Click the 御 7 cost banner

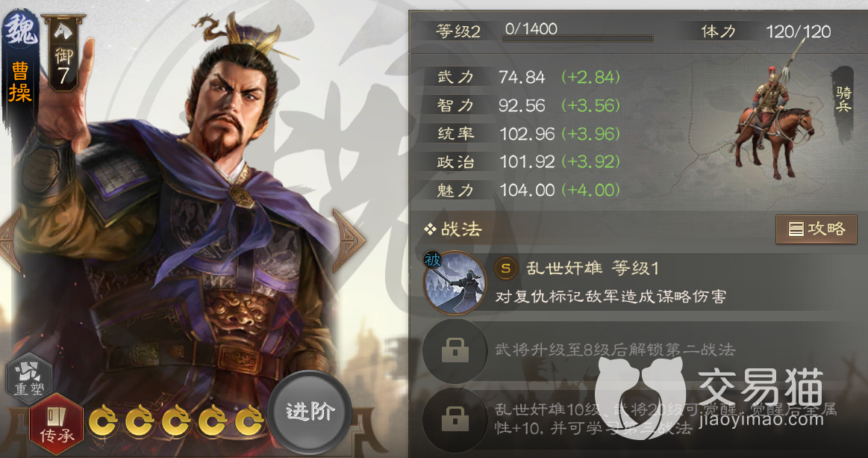pyautogui.click(x=63, y=55)
